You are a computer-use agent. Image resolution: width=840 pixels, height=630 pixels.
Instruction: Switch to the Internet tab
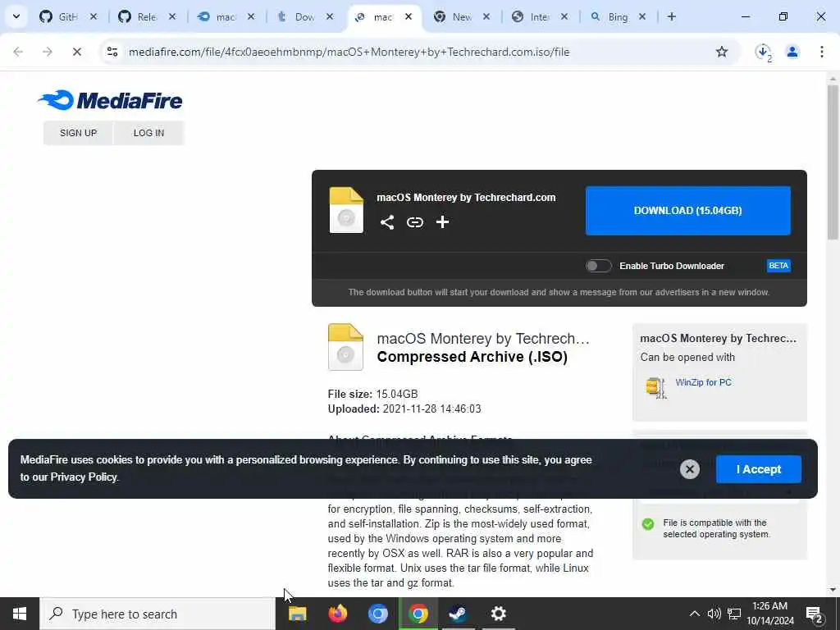pyautogui.click(x=540, y=16)
